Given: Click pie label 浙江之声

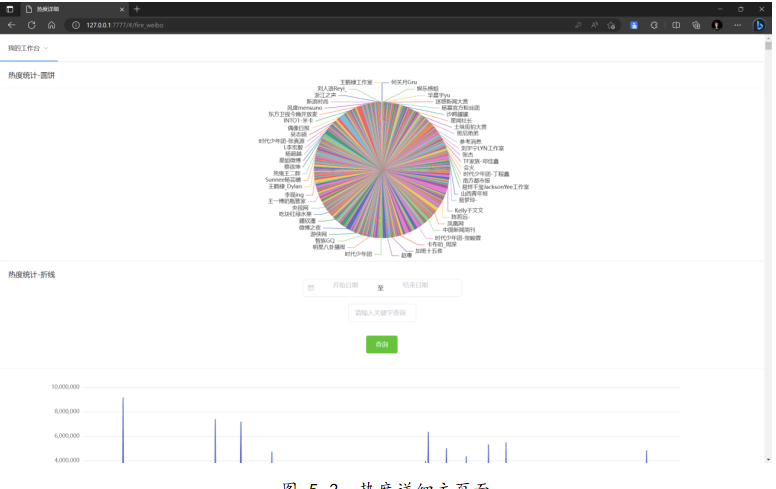Looking at the screenshot, I should [x=325, y=95].
